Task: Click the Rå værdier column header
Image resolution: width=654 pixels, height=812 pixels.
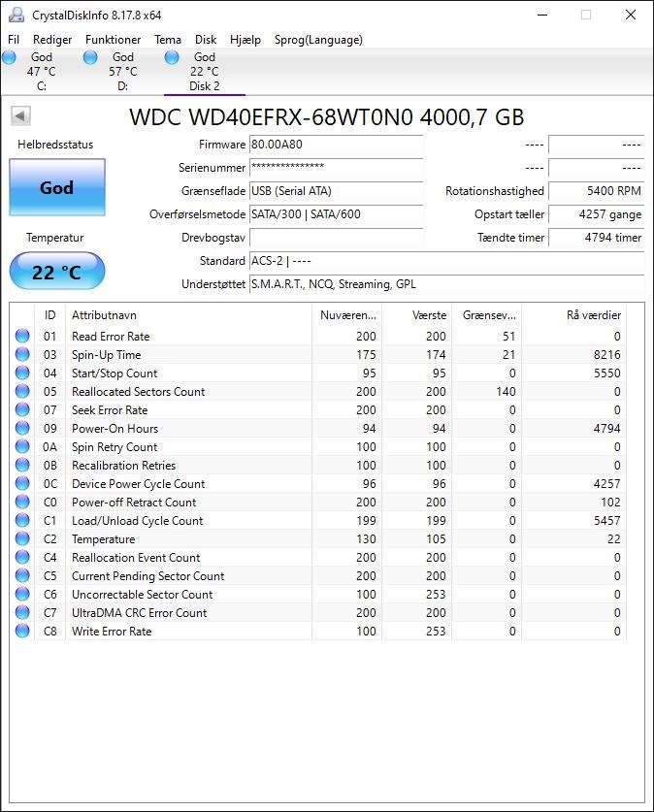Action: [573, 315]
